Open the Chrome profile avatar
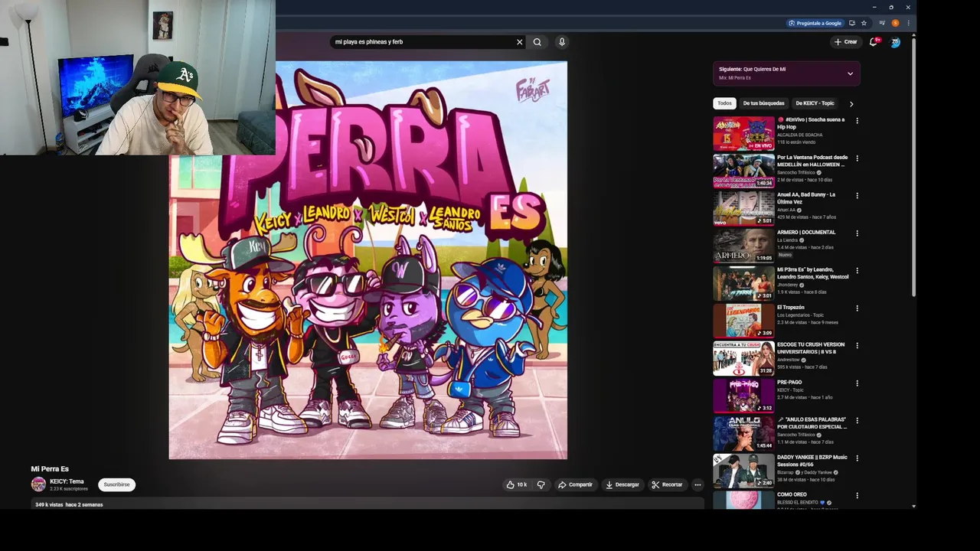The height and width of the screenshot is (551, 980). click(x=895, y=23)
